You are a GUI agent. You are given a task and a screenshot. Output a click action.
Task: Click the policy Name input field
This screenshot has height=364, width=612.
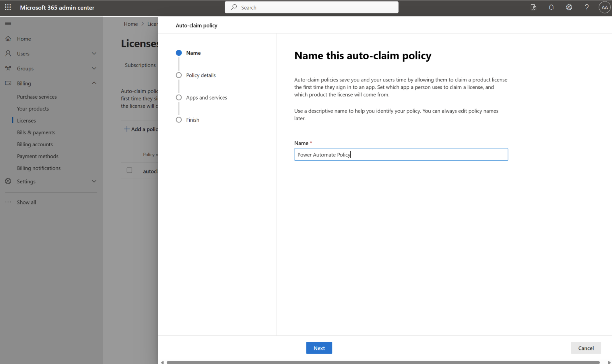[401, 155]
